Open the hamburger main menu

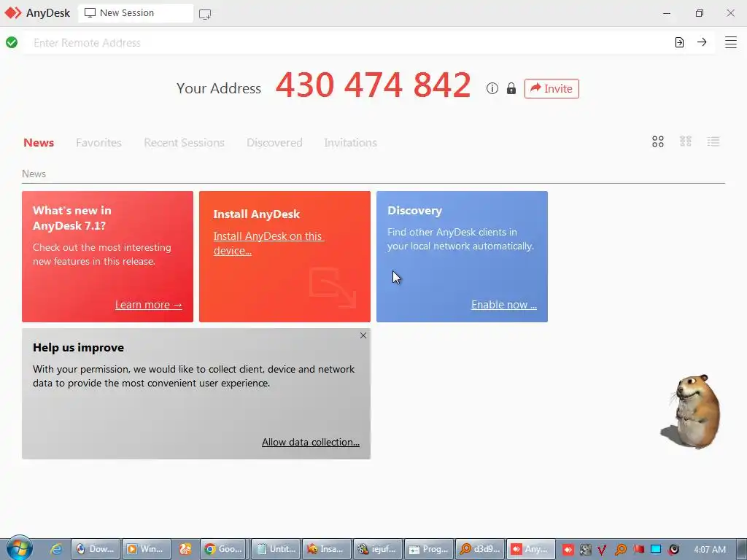731,42
